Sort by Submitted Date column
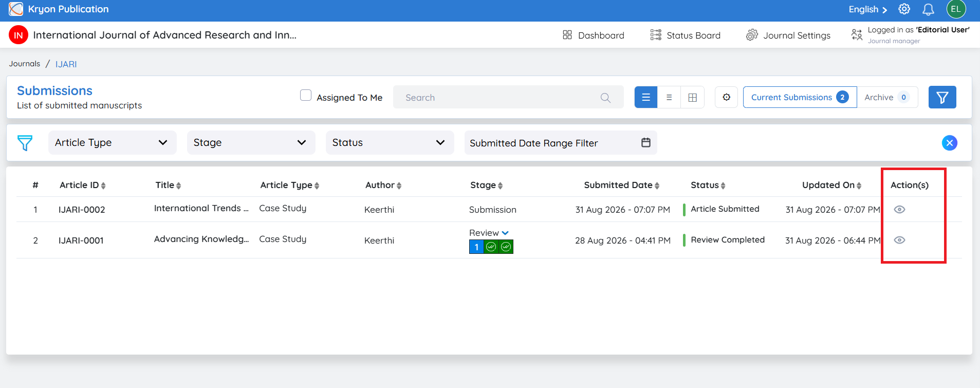The width and height of the screenshot is (980, 388). pyautogui.click(x=622, y=185)
